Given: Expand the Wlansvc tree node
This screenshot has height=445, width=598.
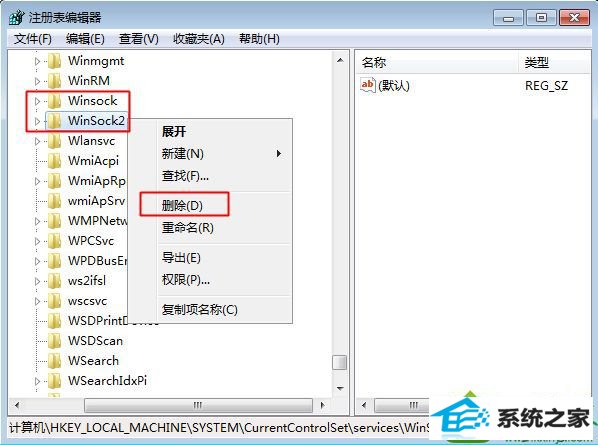Looking at the screenshot, I should [x=37, y=141].
